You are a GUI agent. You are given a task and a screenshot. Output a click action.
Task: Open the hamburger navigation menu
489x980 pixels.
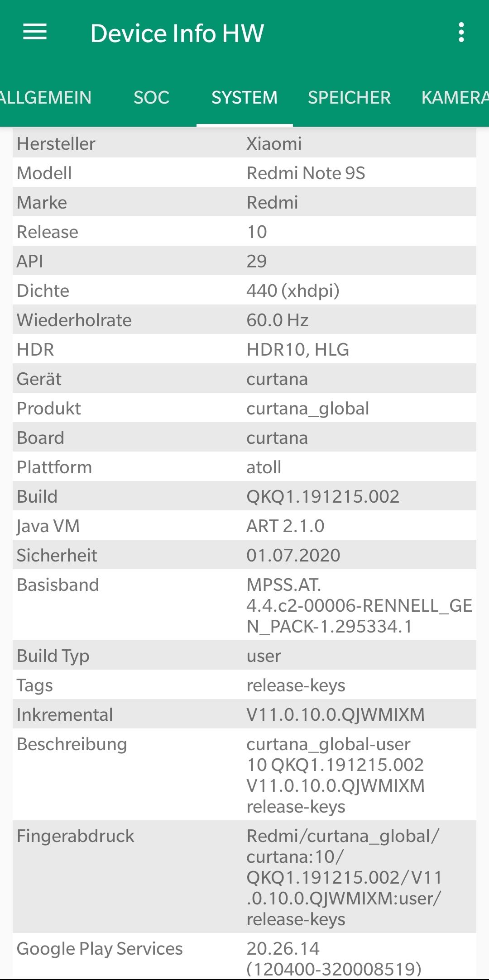pyautogui.click(x=35, y=32)
